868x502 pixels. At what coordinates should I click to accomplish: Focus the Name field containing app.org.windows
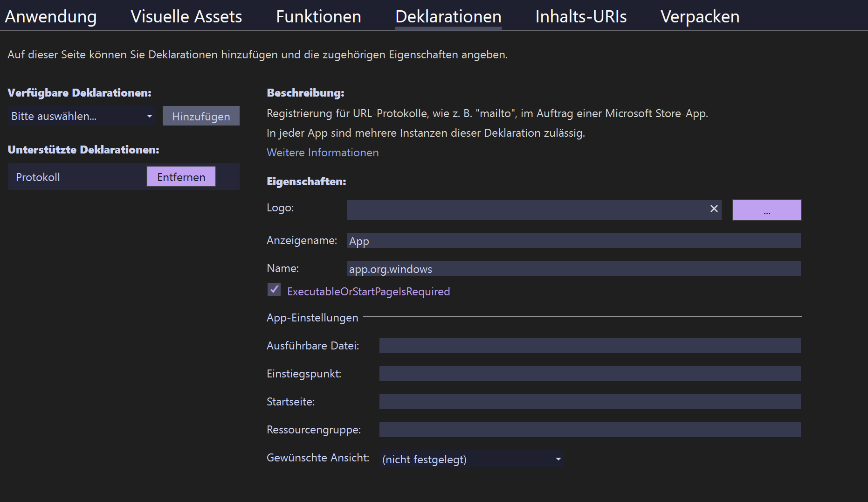pos(573,269)
